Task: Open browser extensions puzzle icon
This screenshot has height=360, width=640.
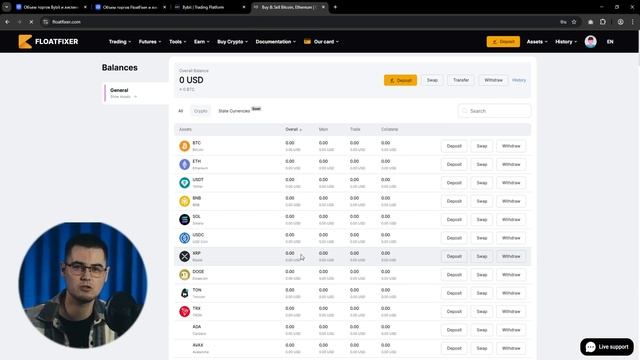Action: pyautogui.click(x=603, y=22)
